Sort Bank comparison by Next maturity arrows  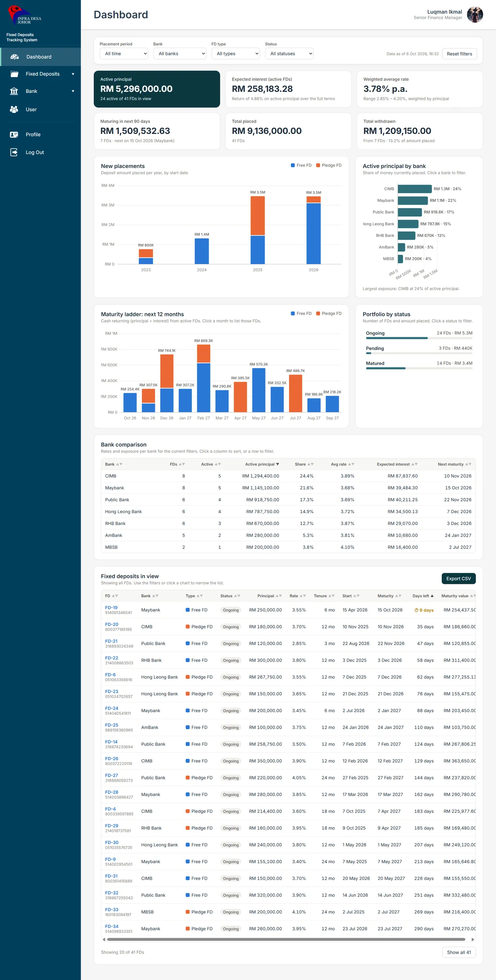(468, 464)
